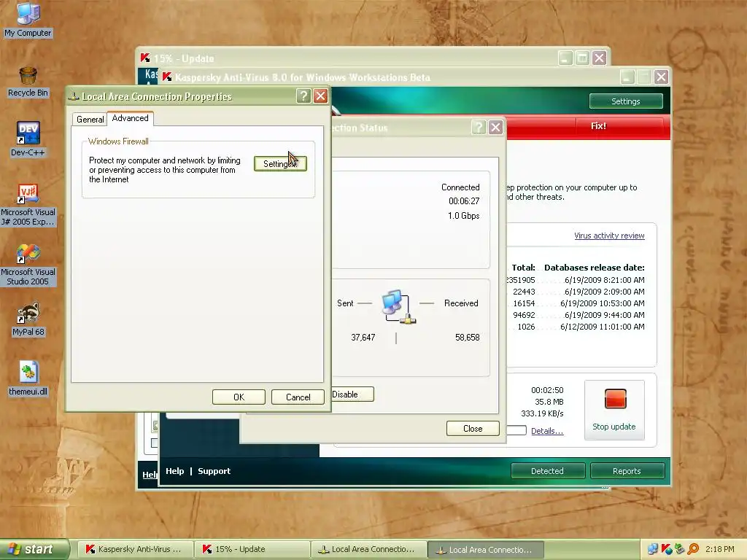Click Disable in Connection Status dialog
Image resolution: width=747 pixels, height=560 pixels.
pos(352,394)
